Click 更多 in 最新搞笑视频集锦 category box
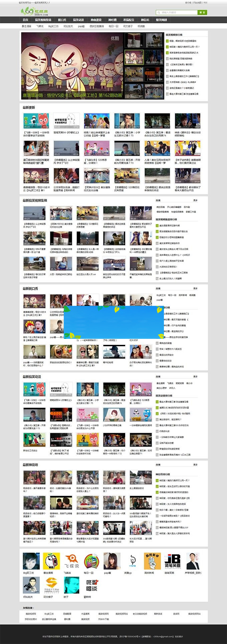Image resolution: width=227 pixels, height=644 pixels. tap(195, 200)
